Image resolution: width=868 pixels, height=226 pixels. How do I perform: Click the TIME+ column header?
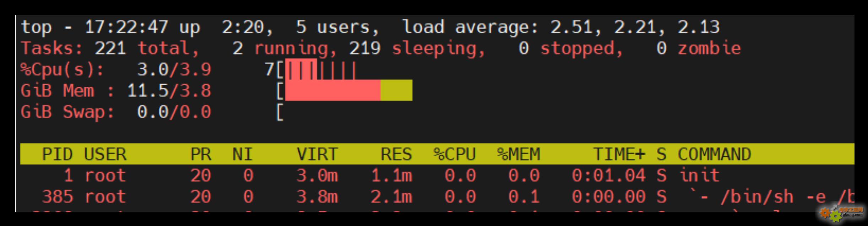(619, 155)
